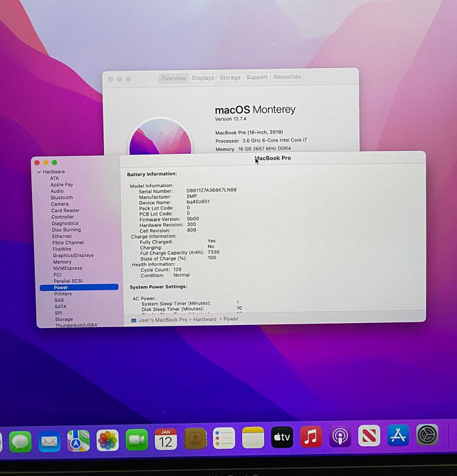Click System Power Settings heading
Screen dimensions: 457x476
pos(158,287)
